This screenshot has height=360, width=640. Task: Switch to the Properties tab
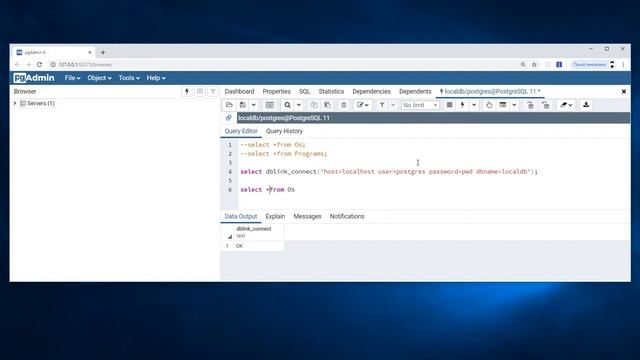tap(276, 91)
